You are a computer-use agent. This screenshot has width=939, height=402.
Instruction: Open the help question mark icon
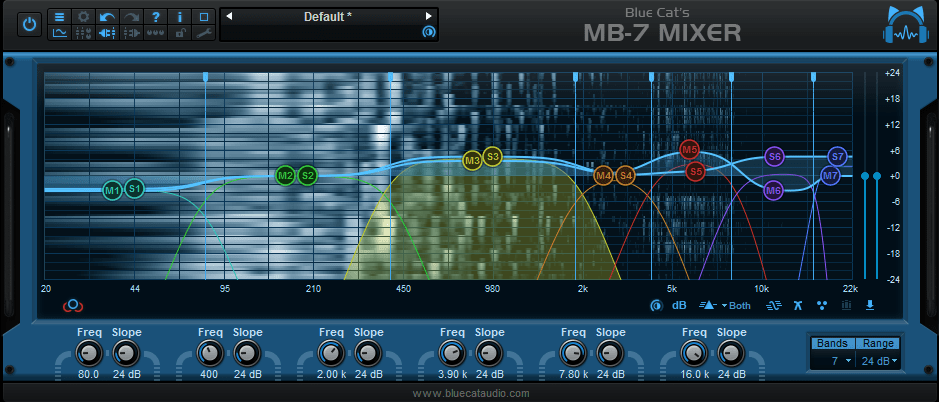[155, 17]
